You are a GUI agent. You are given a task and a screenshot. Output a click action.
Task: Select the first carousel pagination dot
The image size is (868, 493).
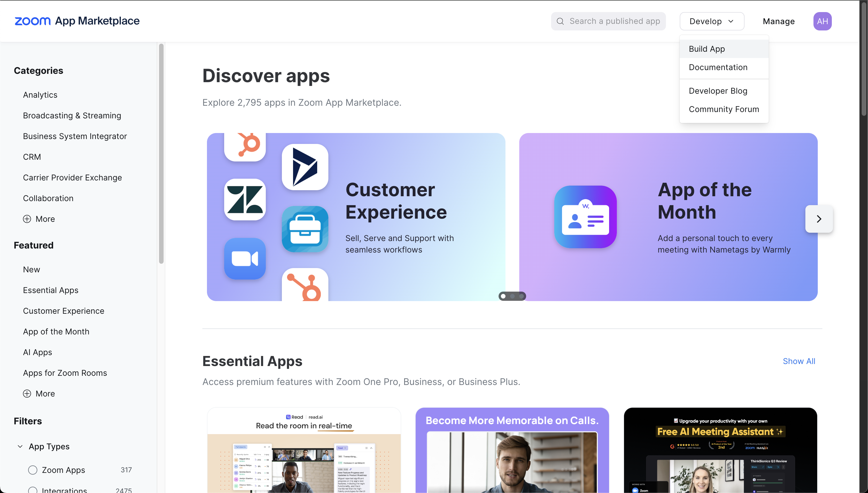[x=503, y=296]
